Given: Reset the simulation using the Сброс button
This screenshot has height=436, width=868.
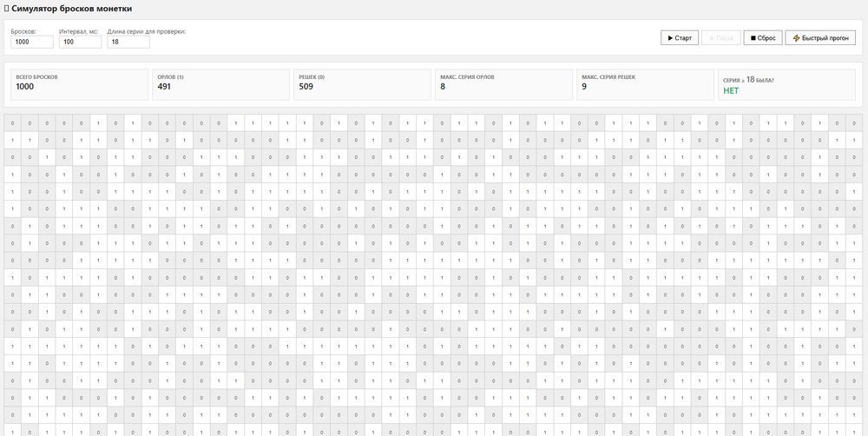Looking at the screenshot, I should pyautogui.click(x=763, y=37).
